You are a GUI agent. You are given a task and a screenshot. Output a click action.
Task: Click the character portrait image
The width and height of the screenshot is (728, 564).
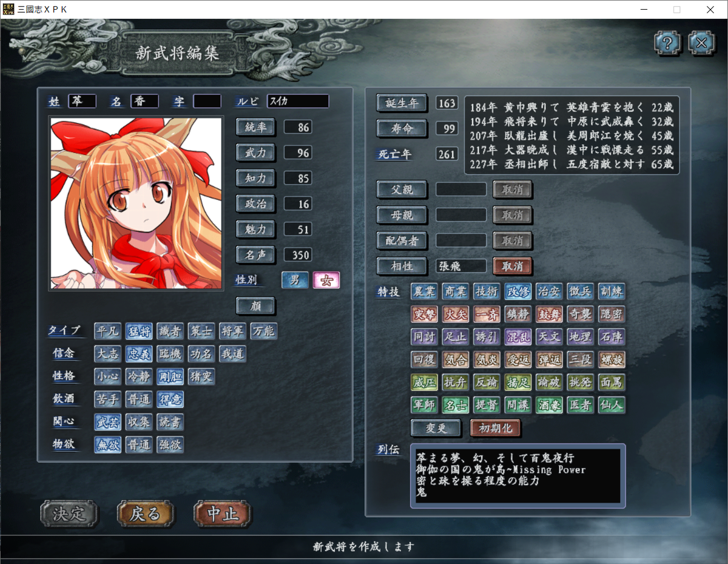pos(136,203)
